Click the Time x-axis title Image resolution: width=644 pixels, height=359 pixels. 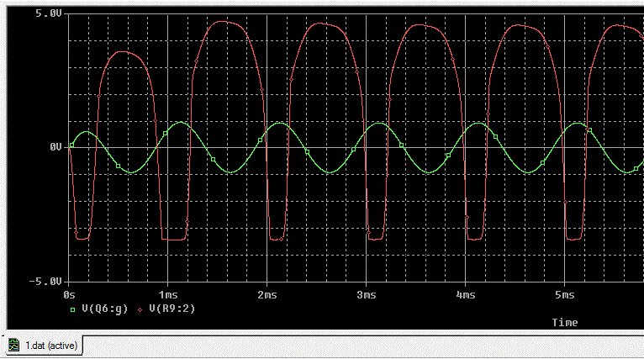pyautogui.click(x=565, y=322)
